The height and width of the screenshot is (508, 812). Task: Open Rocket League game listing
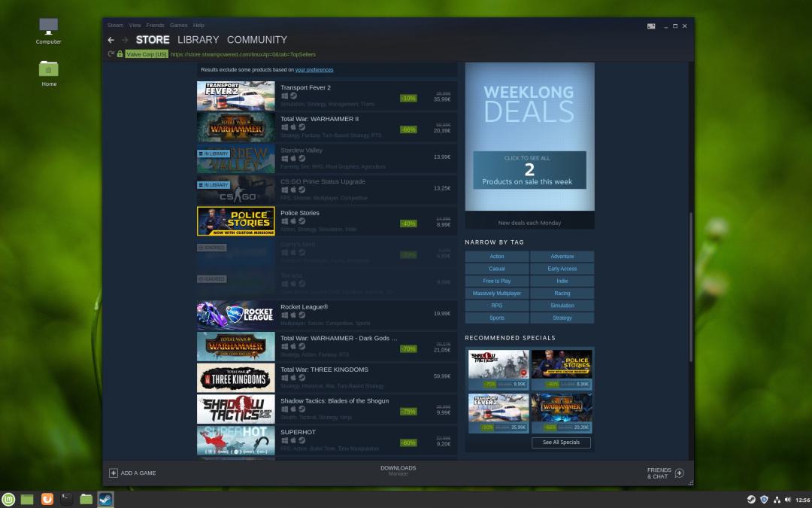pyautogui.click(x=327, y=315)
